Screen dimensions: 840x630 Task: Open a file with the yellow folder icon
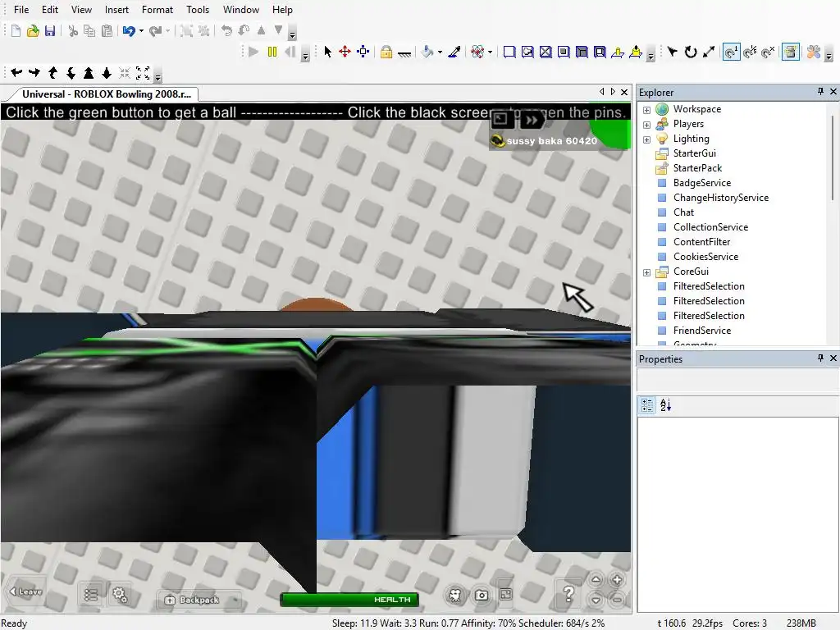tap(33, 31)
